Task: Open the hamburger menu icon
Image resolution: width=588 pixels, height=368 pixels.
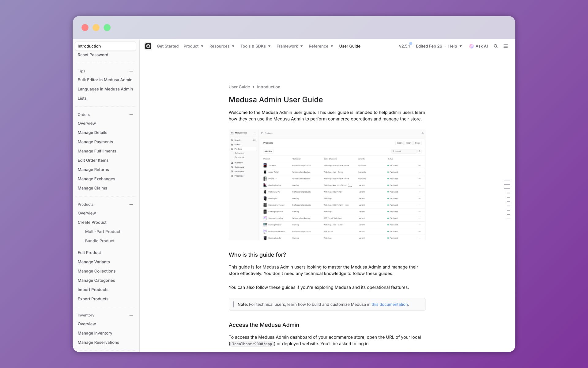Action: click(x=506, y=46)
